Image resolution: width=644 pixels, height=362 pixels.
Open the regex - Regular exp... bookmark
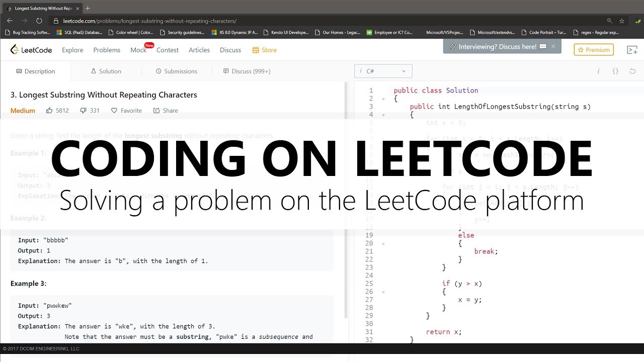click(x=596, y=32)
